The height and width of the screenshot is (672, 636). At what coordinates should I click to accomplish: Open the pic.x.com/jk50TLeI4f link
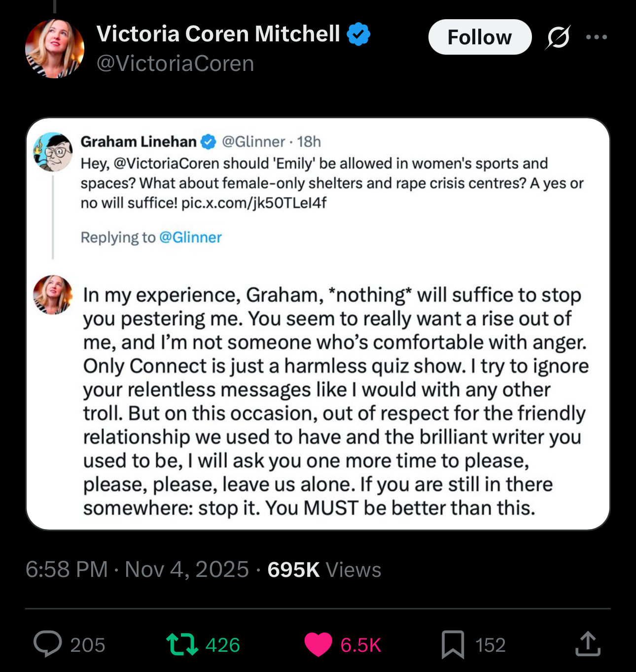pyautogui.click(x=253, y=203)
